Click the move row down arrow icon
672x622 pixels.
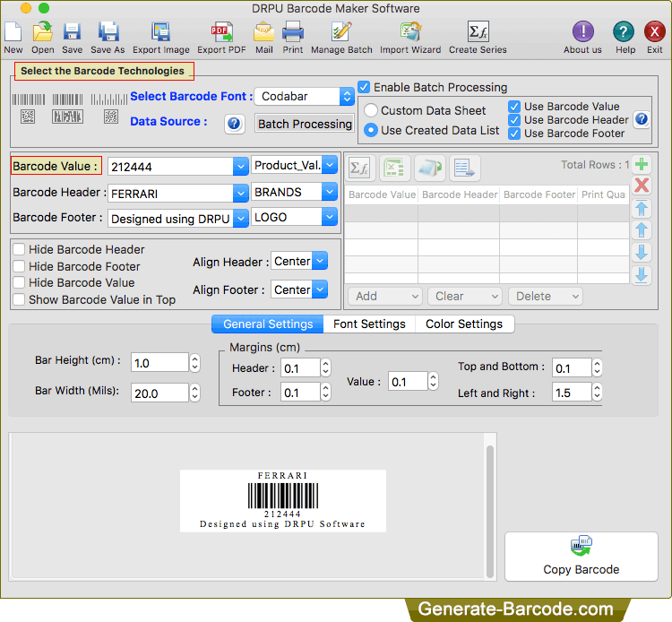point(642,253)
